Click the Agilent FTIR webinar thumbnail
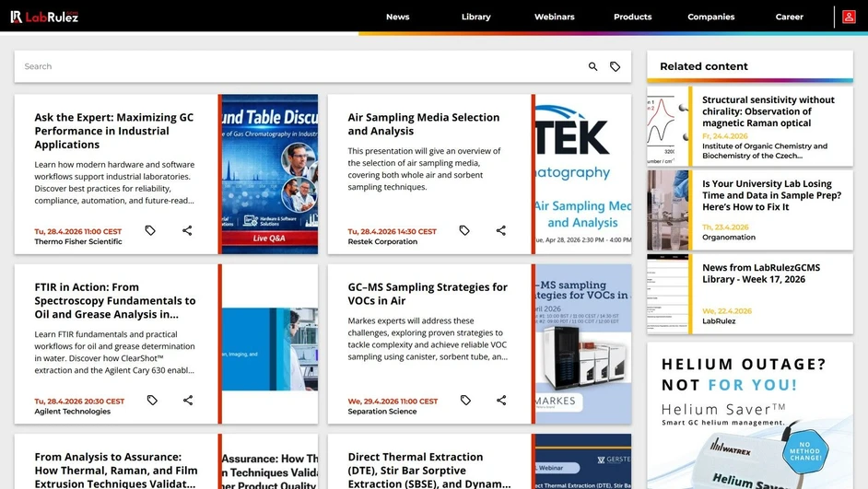This screenshot has height=489, width=868. pos(270,344)
